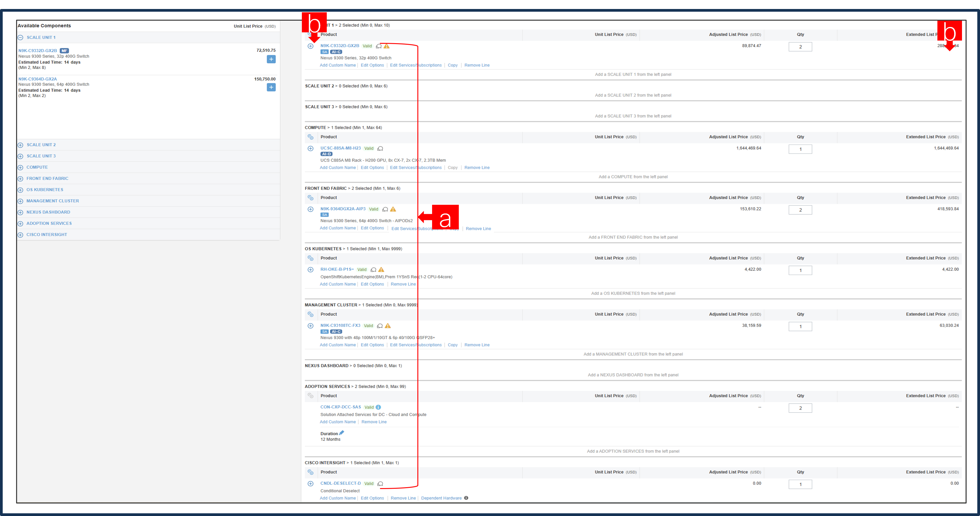
Task: Add Custom Name for RH-OKE-B-P1S=
Action: (338, 284)
